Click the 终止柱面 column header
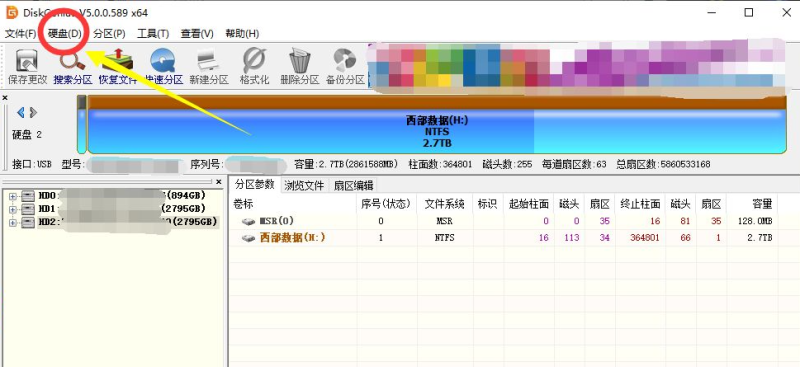This screenshot has width=800, height=367. (x=640, y=204)
